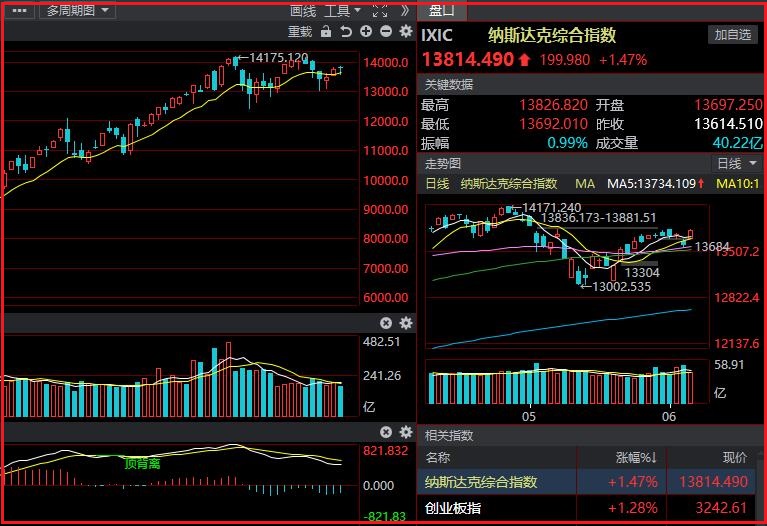Click the 6000.00 price axis label
This screenshot has height=526, width=767.
coord(385,297)
